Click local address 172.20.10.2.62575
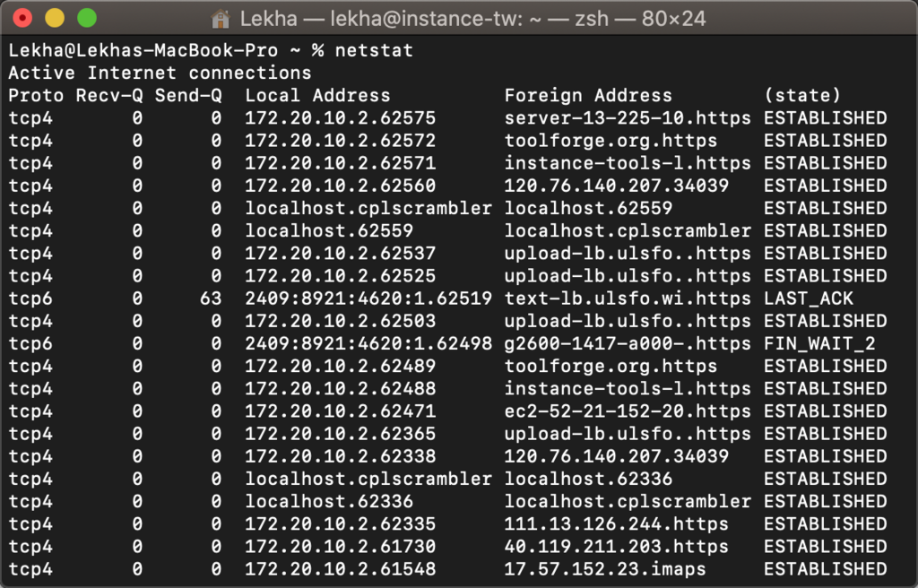Viewport: 918px width, 588px height. pos(340,118)
